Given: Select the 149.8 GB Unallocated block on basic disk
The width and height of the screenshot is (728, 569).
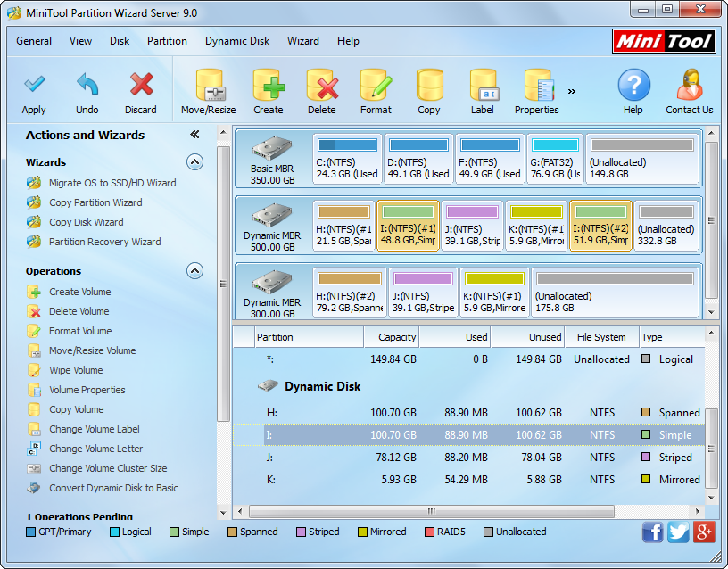Looking at the screenshot, I should tap(642, 159).
